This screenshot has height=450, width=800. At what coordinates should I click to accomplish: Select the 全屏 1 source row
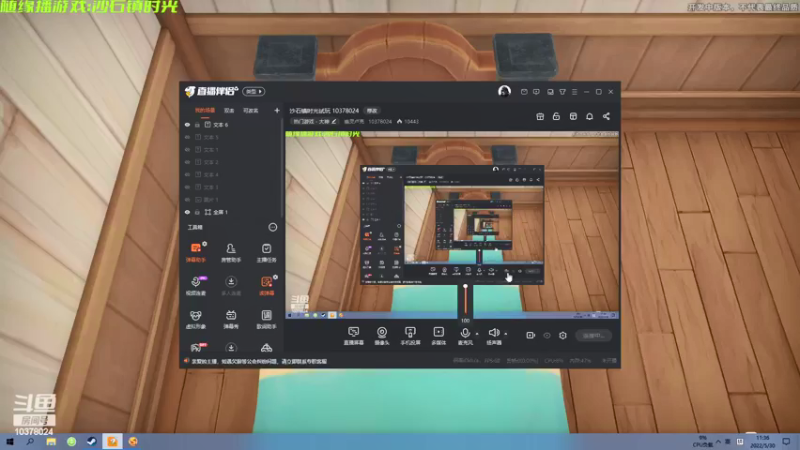pos(231,212)
